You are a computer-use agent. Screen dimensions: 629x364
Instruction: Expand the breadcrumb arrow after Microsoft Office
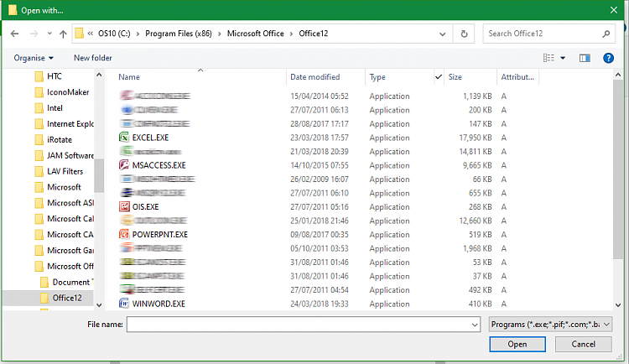[291, 34]
